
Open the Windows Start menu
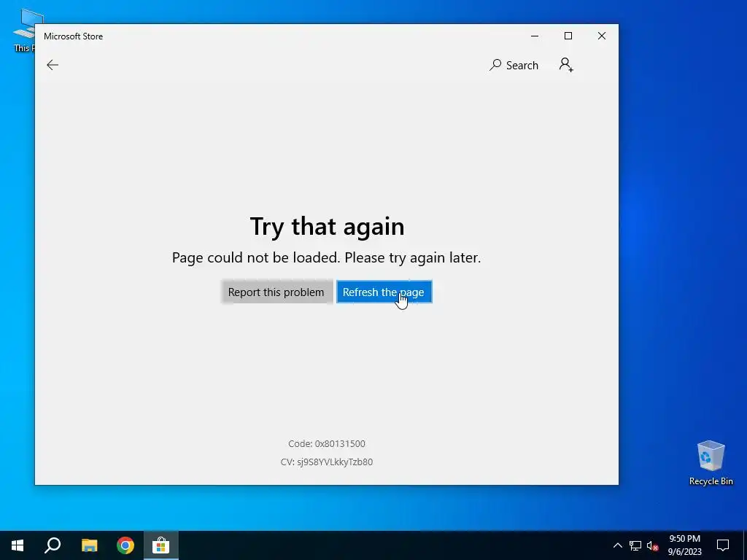point(18,545)
